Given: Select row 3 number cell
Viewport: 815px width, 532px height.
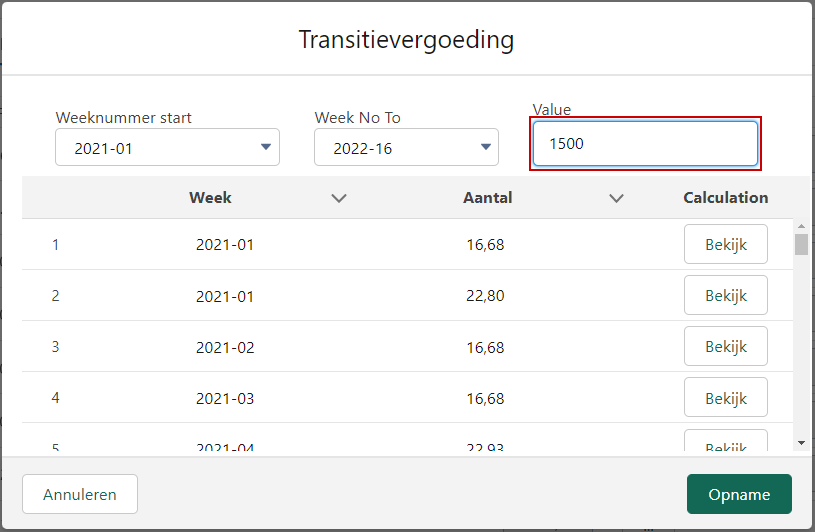Looking at the screenshot, I should point(56,347).
